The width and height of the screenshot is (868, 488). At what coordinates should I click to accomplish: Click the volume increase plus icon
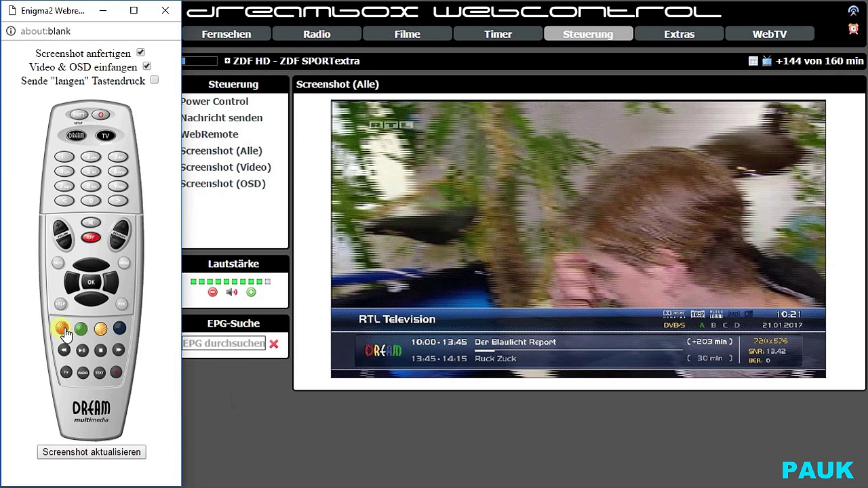click(x=251, y=292)
